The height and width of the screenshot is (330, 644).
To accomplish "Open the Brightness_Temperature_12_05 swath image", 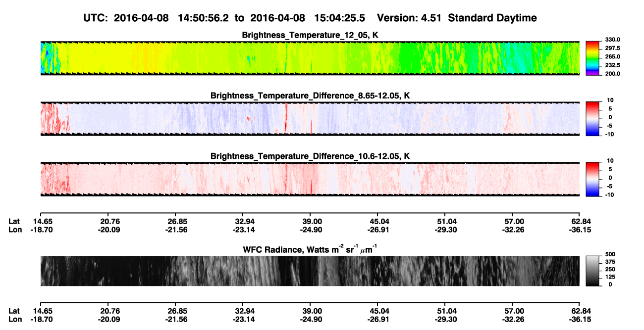I will [x=310, y=58].
